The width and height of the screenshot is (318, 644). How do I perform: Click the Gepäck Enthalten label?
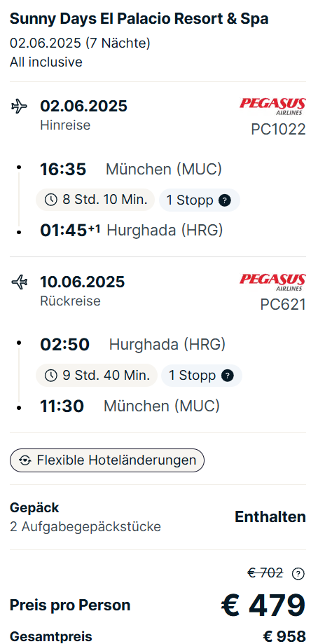click(270, 516)
